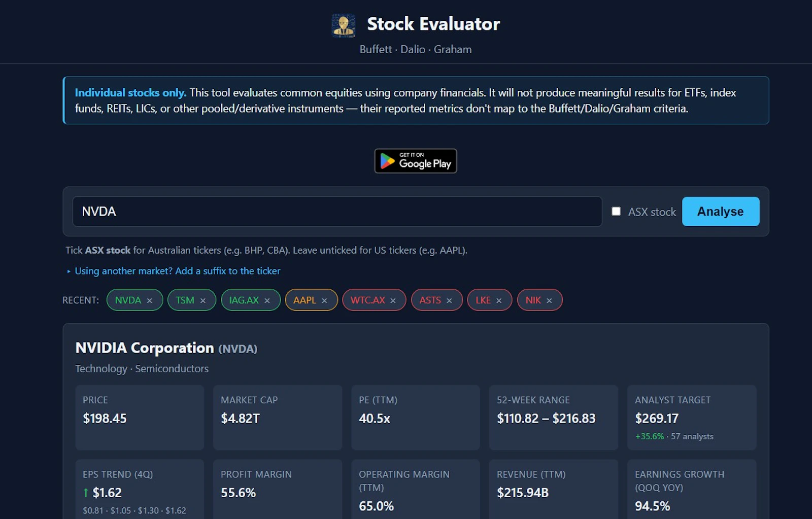Screen dimensions: 812x519
Task: Remove NIK from recent tickers
Action: click(x=550, y=300)
